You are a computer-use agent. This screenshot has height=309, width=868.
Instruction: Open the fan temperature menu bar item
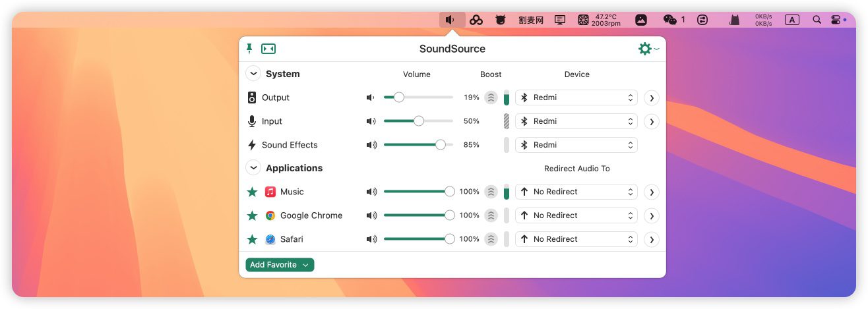[600, 20]
